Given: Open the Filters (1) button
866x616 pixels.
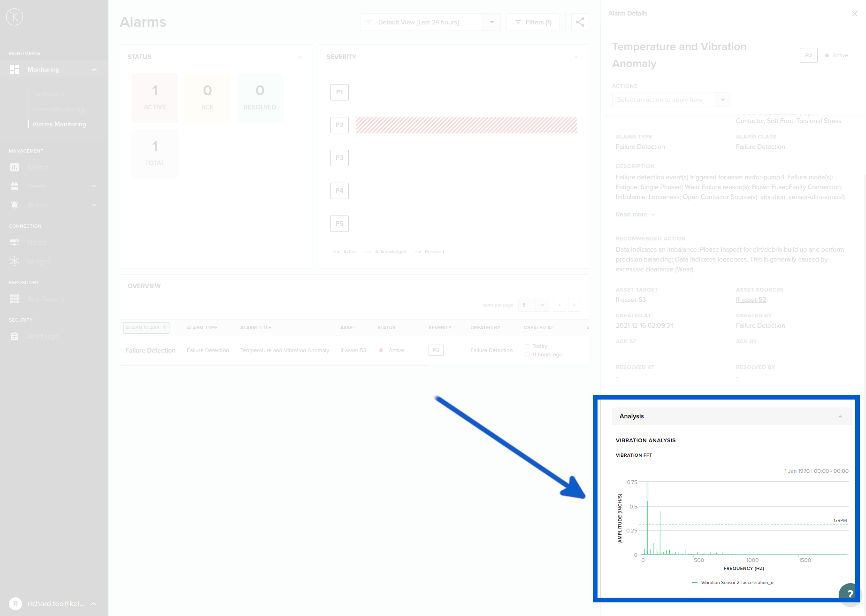Looking at the screenshot, I should (x=533, y=22).
